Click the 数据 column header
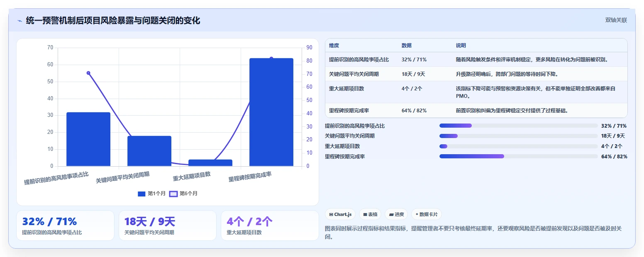The height and width of the screenshot is (257, 644). point(407,46)
